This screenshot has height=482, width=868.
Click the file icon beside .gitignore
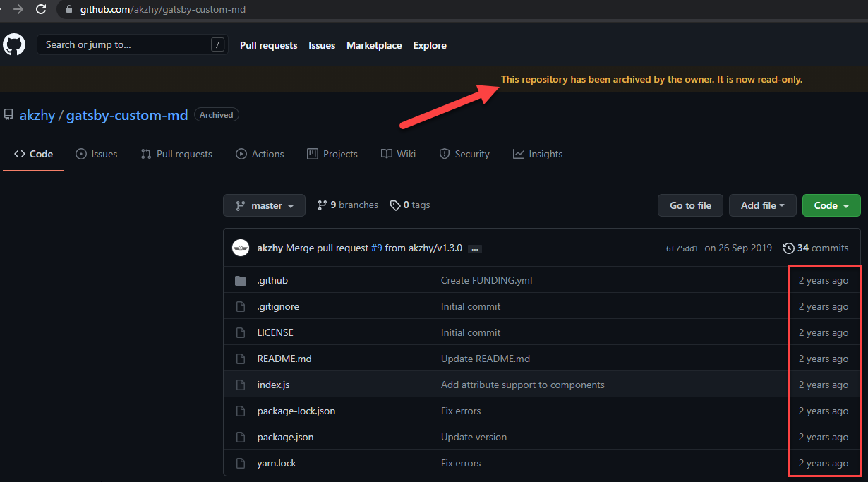click(x=241, y=306)
